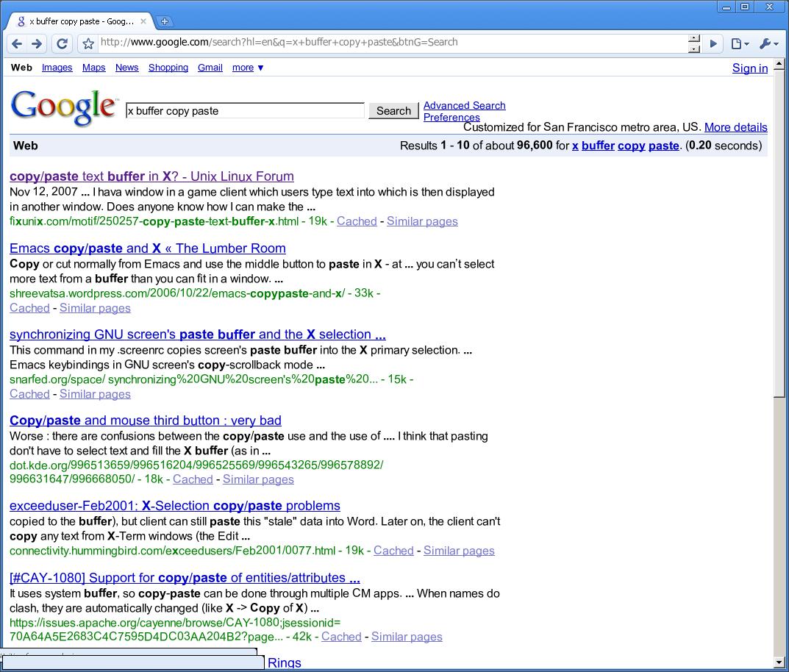Open '[#CAY-1080] Support for copy/paste of entities/attributes'

click(x=185, y=577)
